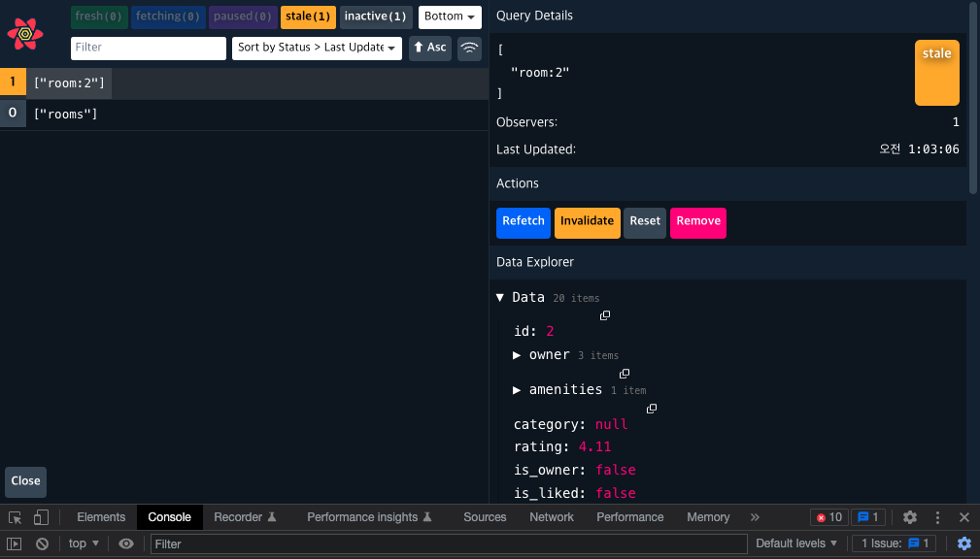
Task: Toggle the fresh(0) status filter
Action: point(99,16)
